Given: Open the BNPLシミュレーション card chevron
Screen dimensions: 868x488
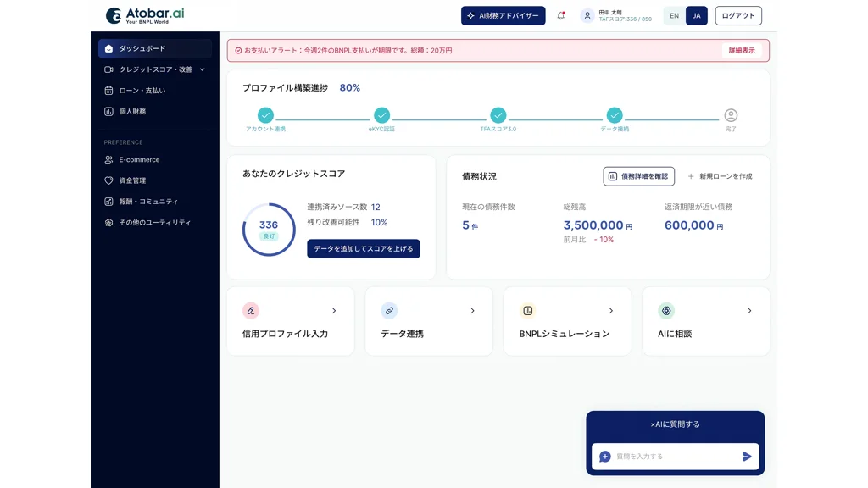Looking at the screenshot, I should [x=611, y=311].
